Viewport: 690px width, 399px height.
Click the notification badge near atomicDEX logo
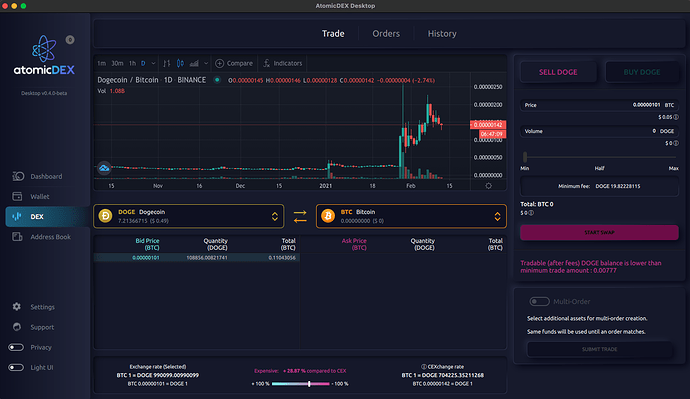pos(70,40)
